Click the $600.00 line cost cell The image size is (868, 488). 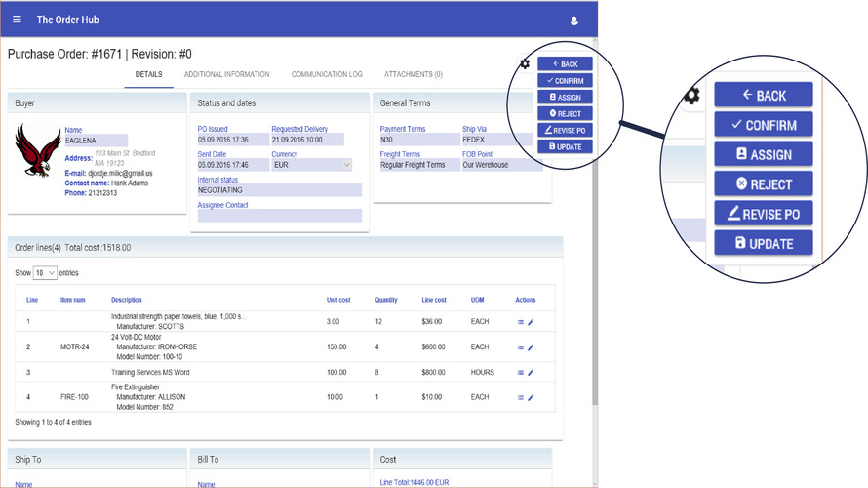(x=433, y=346)
